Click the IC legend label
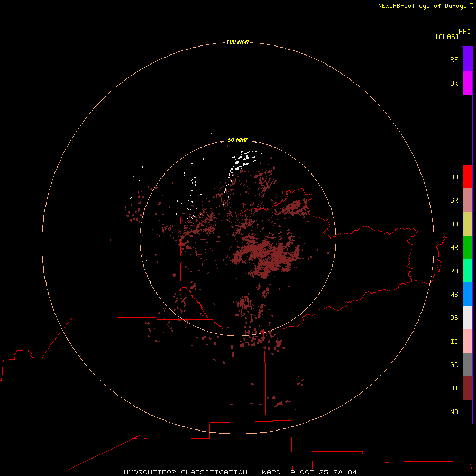The width and height of the screenshot is (476, 476). [454, 342]
